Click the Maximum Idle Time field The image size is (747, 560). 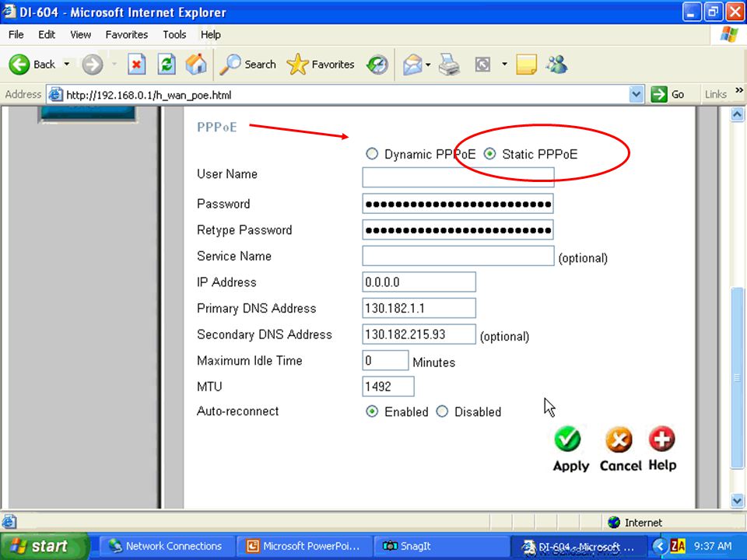(x=385, y=360)
